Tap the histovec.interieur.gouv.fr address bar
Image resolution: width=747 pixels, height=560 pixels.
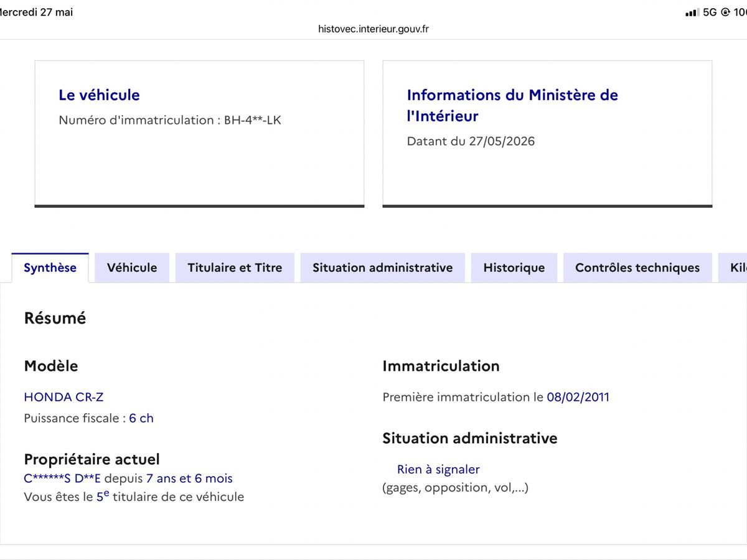point(374,29)
